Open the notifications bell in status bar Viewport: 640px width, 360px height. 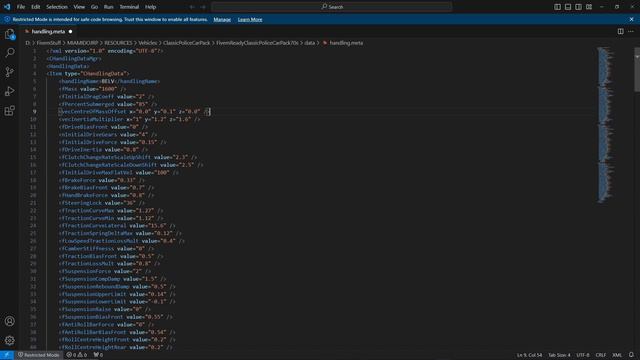point(631,355)
